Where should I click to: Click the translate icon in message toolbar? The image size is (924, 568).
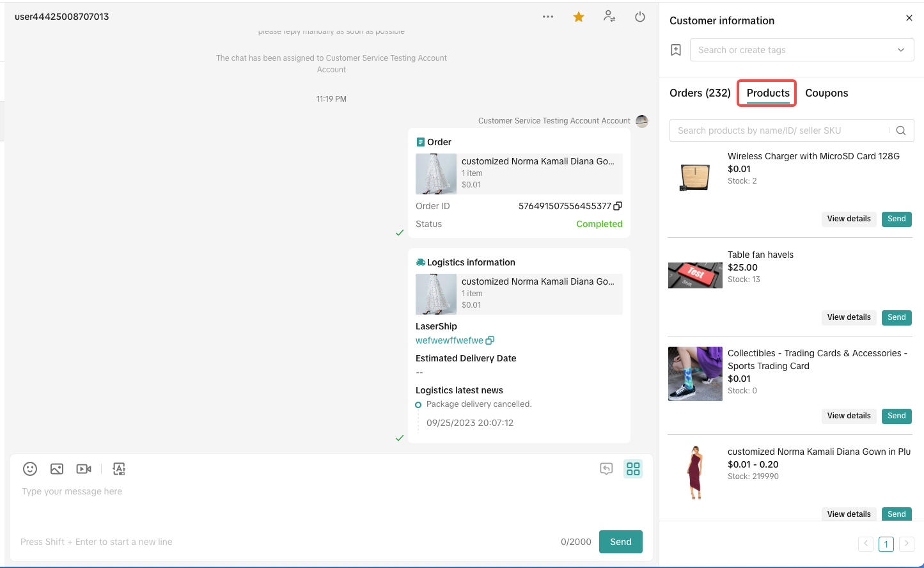pos(119,469)
